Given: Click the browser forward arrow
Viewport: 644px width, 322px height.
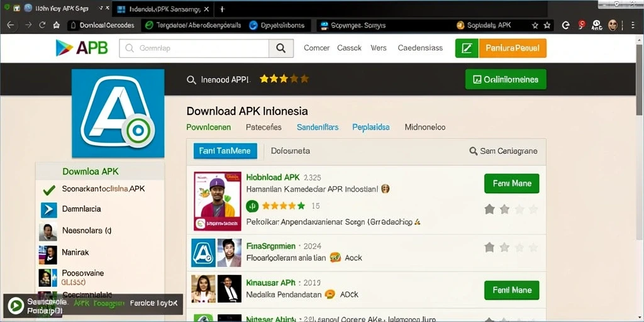Looking at the screenshot, I should tap(28, 25).
